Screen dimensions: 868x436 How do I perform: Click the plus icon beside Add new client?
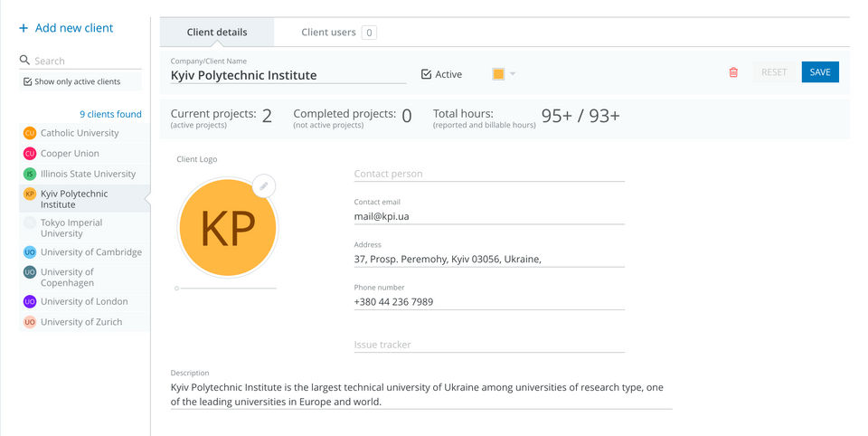click(24, 28)
